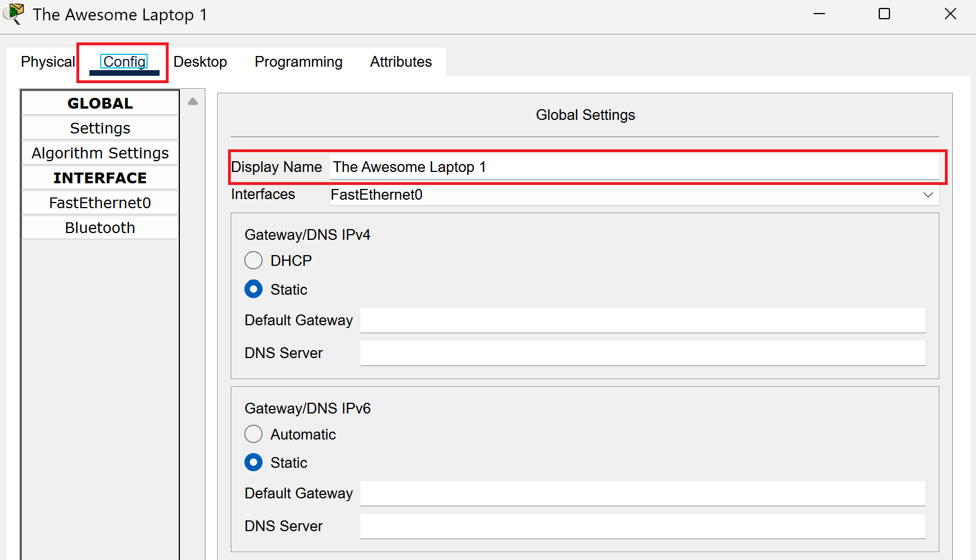Click the GLOBAL section header
Image resolution: width=976 pixels, height=560 pixels.
100,104
